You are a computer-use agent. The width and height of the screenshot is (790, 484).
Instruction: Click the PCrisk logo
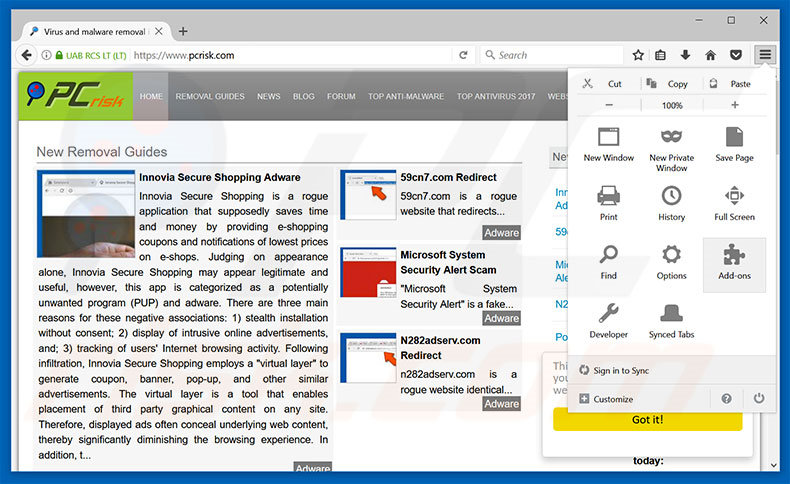point(76,96)
